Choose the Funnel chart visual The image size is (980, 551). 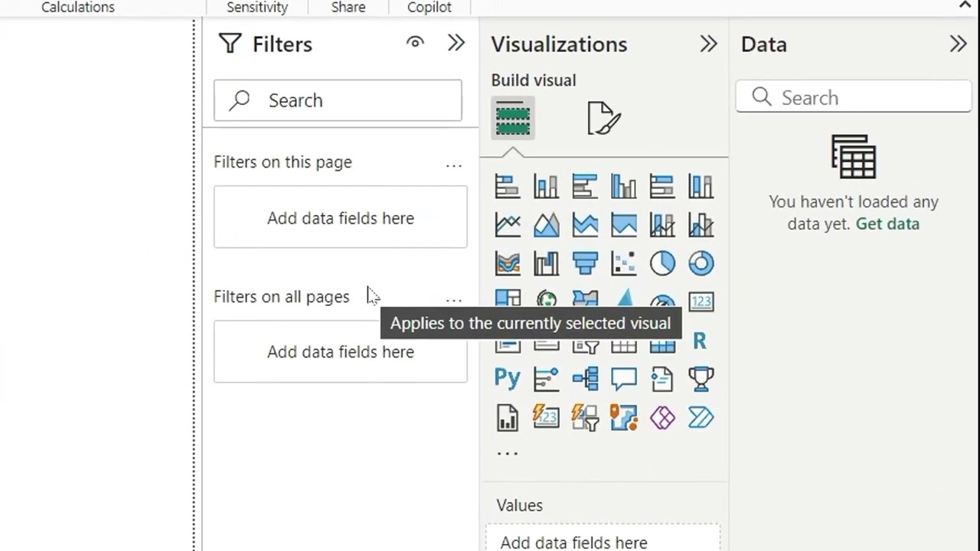coord(585,263)
